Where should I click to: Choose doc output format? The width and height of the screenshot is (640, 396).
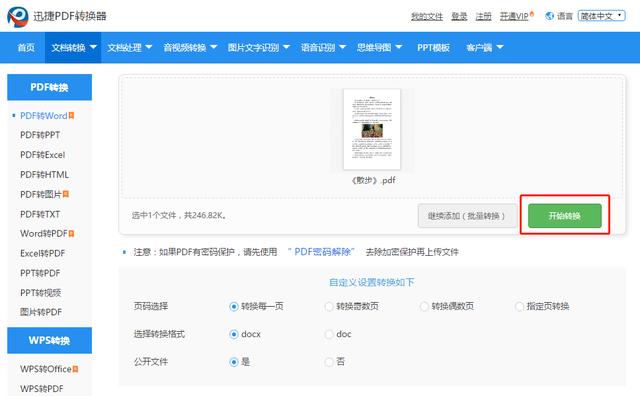pos(329,334)
